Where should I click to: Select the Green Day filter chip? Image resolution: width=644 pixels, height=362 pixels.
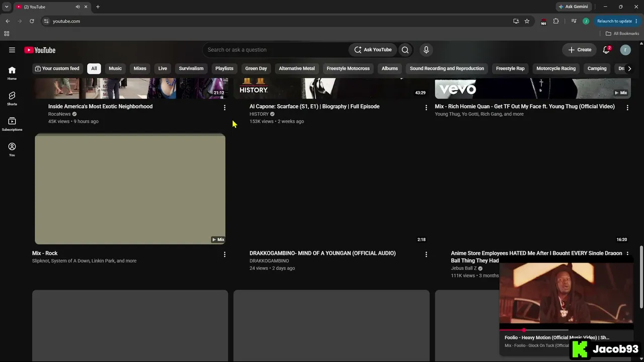point(256,68)
